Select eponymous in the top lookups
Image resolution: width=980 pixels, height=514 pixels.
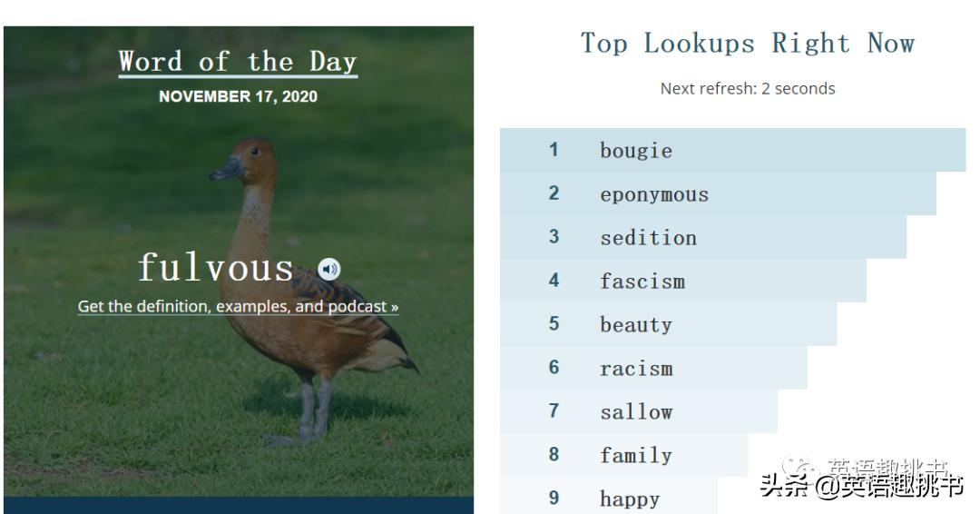(653, 194)
